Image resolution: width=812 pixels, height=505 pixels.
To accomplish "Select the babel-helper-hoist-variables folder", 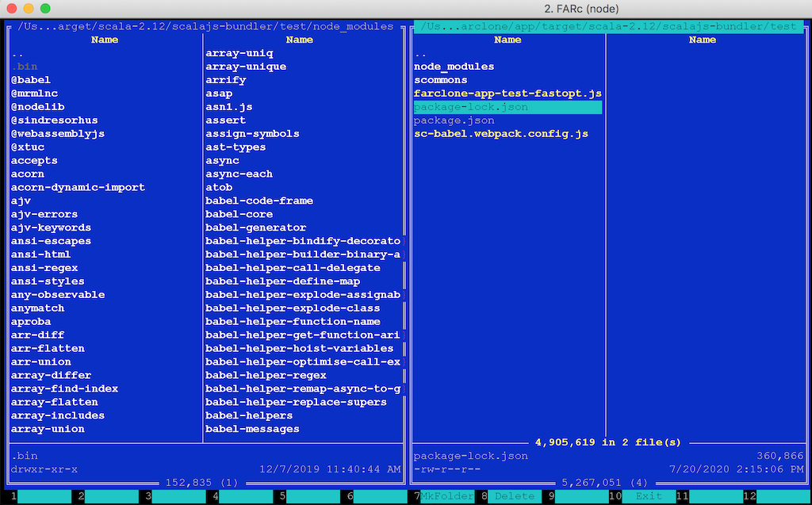I will point(300,349).
